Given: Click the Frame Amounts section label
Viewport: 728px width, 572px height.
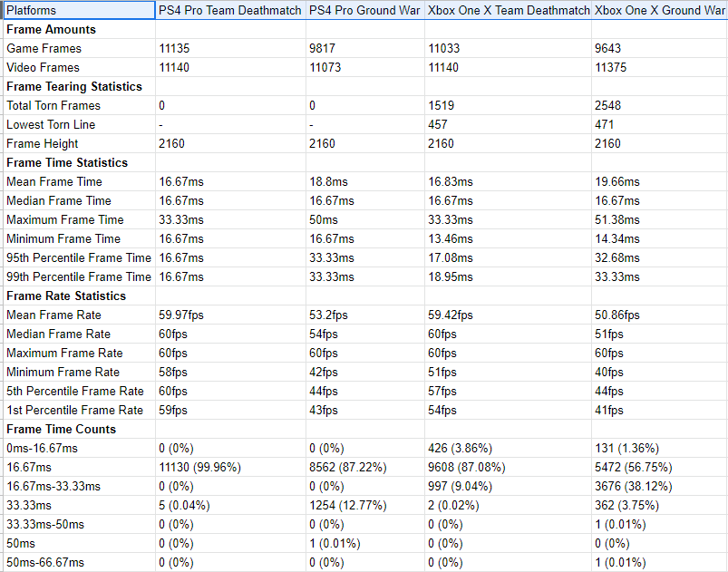Looking at the screenshot, I should (x=51, y=29).
